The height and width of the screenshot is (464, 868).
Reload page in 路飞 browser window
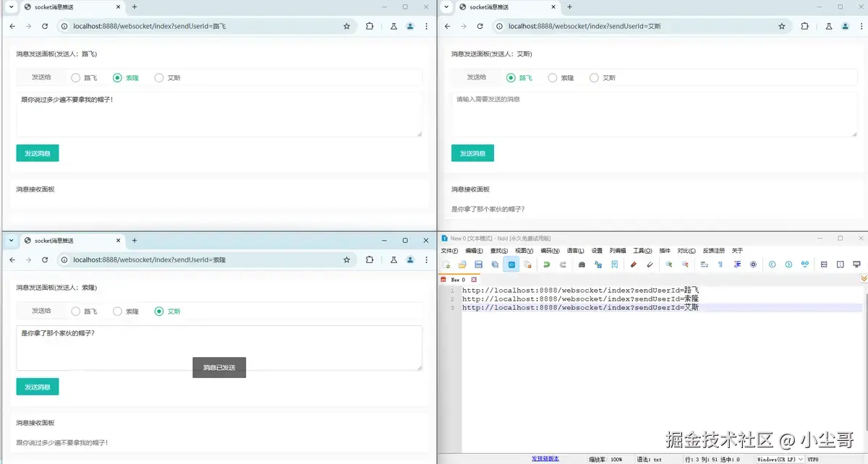tap(45, 26)
